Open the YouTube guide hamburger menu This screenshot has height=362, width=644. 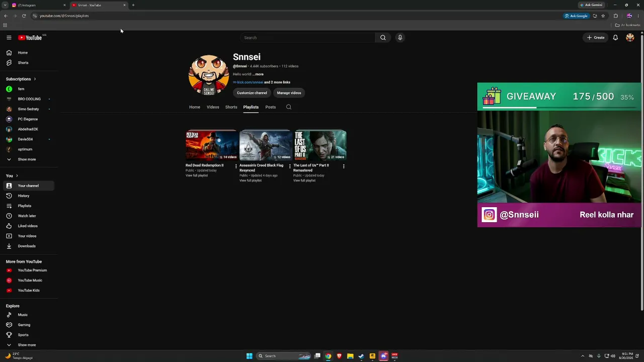point(9,38)
